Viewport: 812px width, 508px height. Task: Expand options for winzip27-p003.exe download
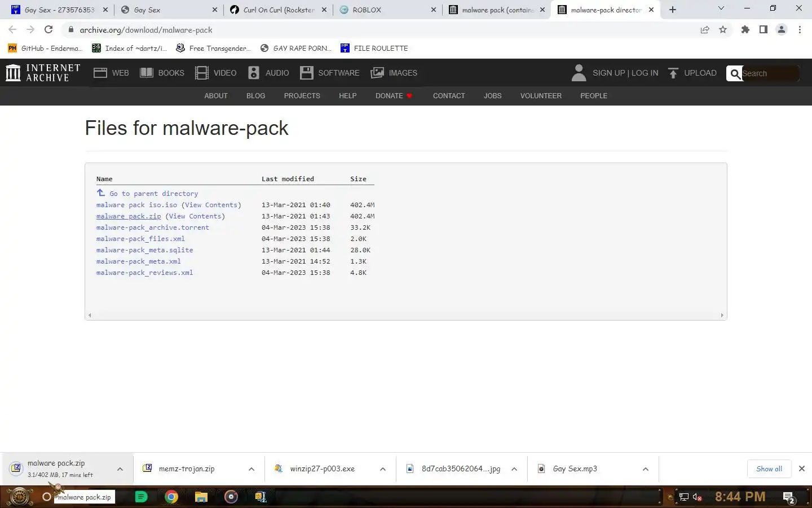coord(383,469)
